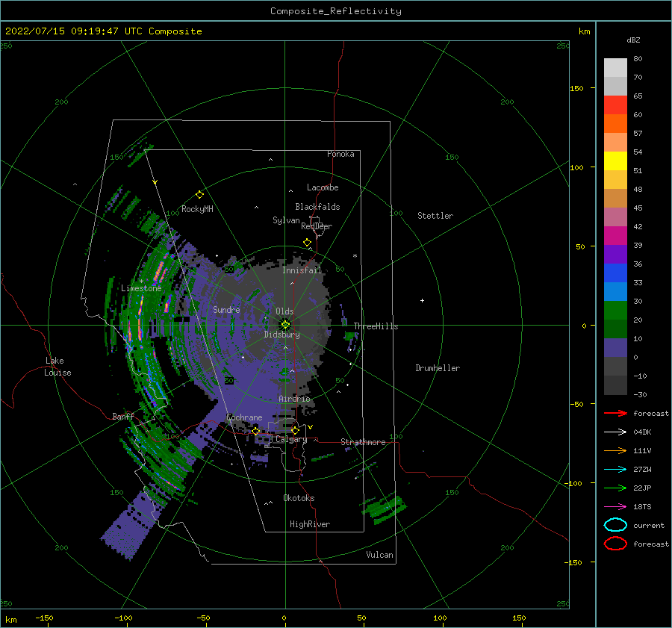Click the 18TS legend label
The height and width of the screenshot is (628, 672).
[642, 507]
